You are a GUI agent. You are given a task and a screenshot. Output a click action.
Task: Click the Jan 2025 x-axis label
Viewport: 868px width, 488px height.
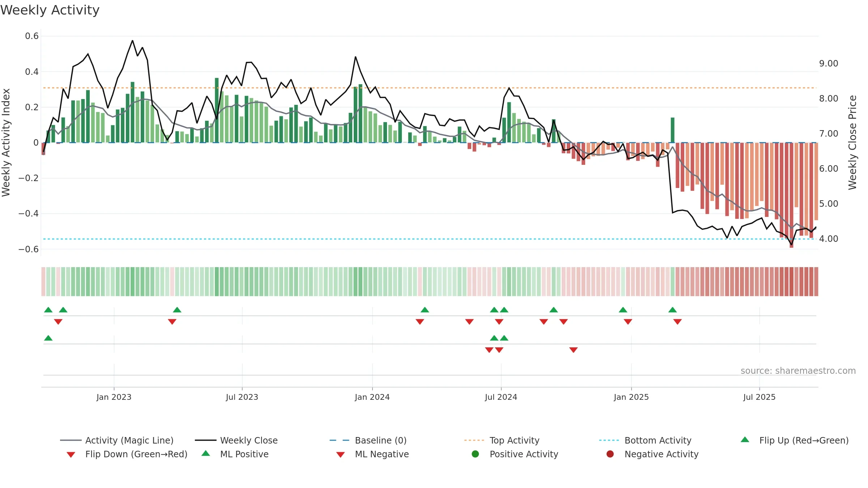coord(631,397)
